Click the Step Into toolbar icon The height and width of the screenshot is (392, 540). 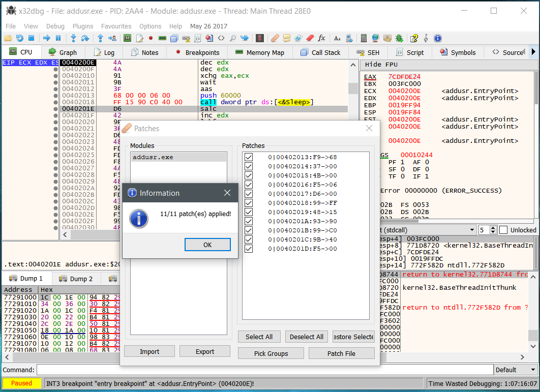pos(73,38)
